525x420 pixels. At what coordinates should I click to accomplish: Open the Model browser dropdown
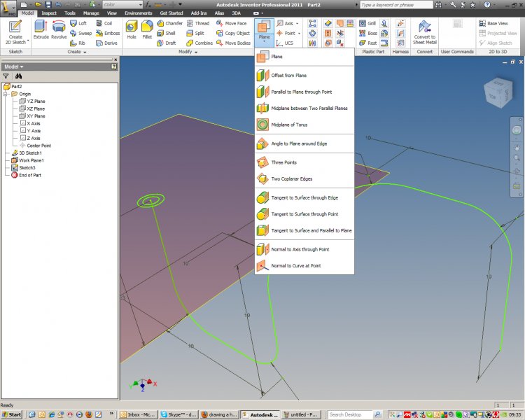(14, 66)
